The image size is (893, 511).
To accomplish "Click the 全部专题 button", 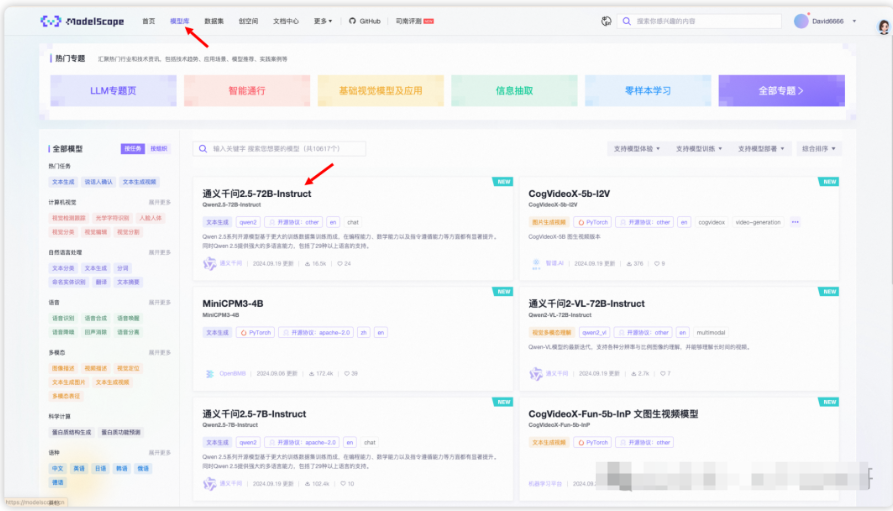I will coord(781,91).
